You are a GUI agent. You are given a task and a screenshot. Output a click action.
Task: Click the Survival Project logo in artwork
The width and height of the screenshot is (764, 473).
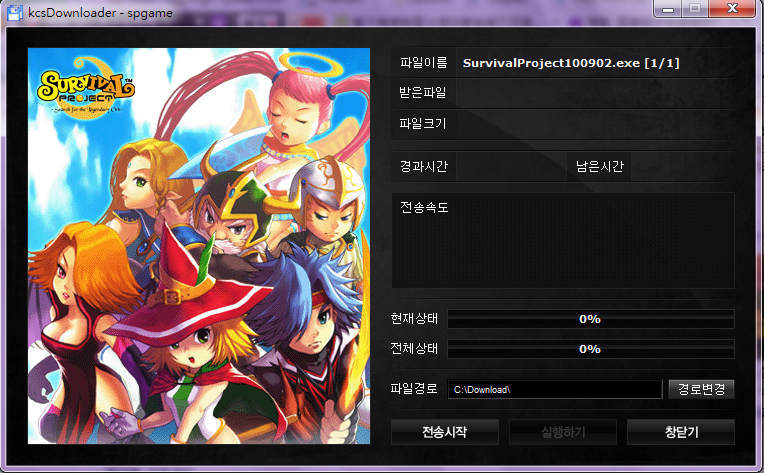click(x=86, y=88)
